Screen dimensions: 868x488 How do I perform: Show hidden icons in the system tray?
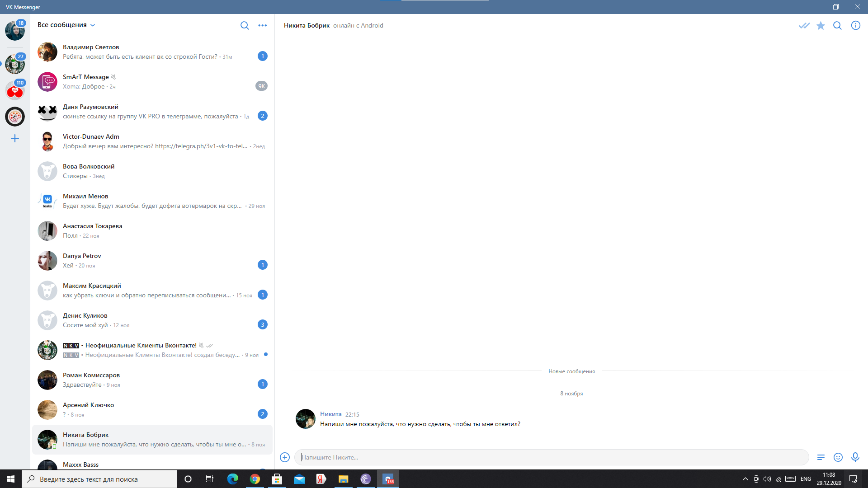(745, 479)
